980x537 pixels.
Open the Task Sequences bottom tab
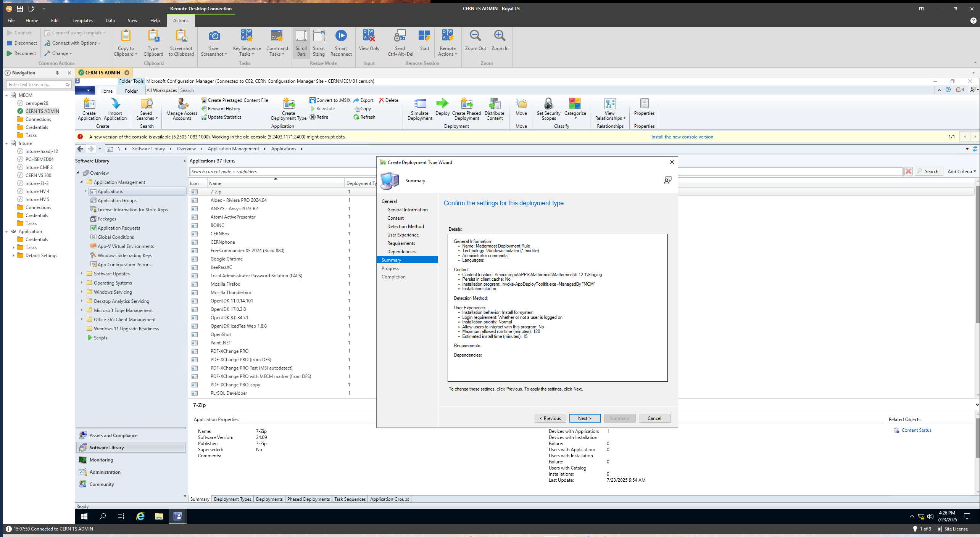[x=350, y=499]
